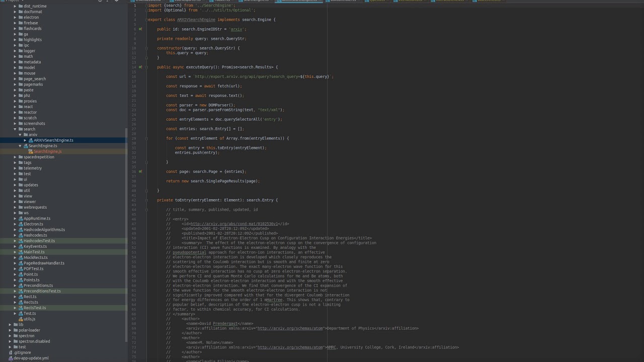
Task: Expand the ARXIVSearchEngine.ts node arrow
Action: point(25,140)
